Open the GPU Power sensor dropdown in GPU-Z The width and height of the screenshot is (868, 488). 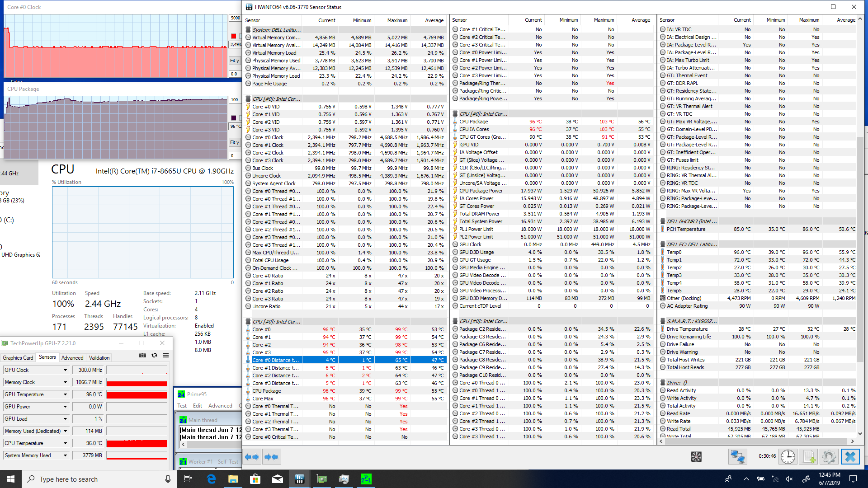[65, 407]
